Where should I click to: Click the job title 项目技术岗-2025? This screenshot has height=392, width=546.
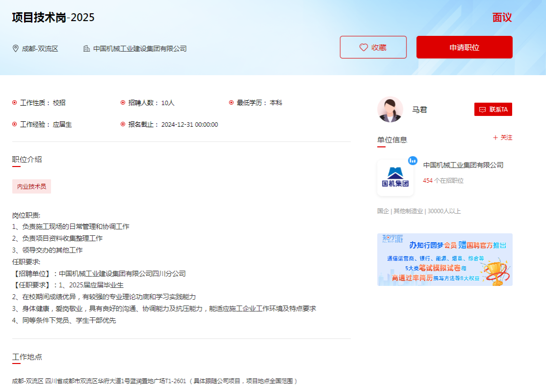tap(53, 17)
